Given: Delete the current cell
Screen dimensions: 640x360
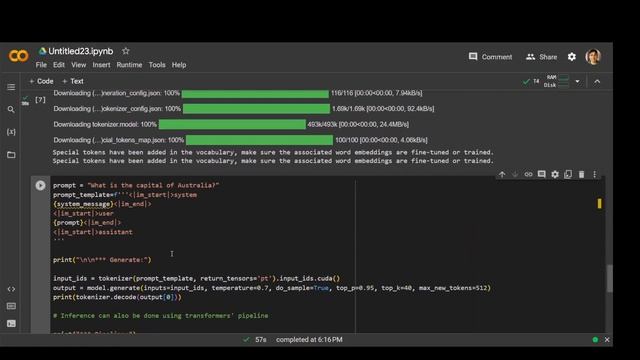Looking at the screenshot, I should point(581,174).
